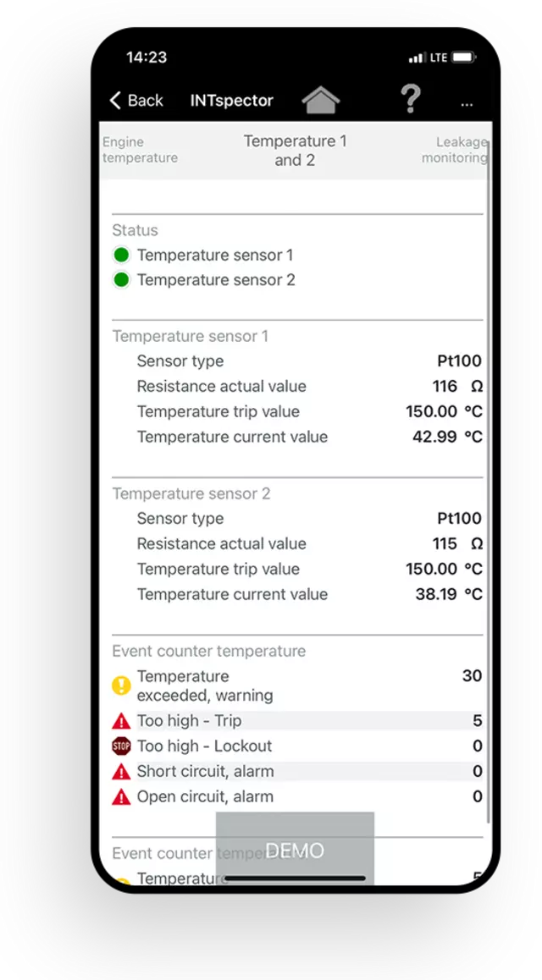Click the vertical scrollbar on right edge

(x=489, y=482)
